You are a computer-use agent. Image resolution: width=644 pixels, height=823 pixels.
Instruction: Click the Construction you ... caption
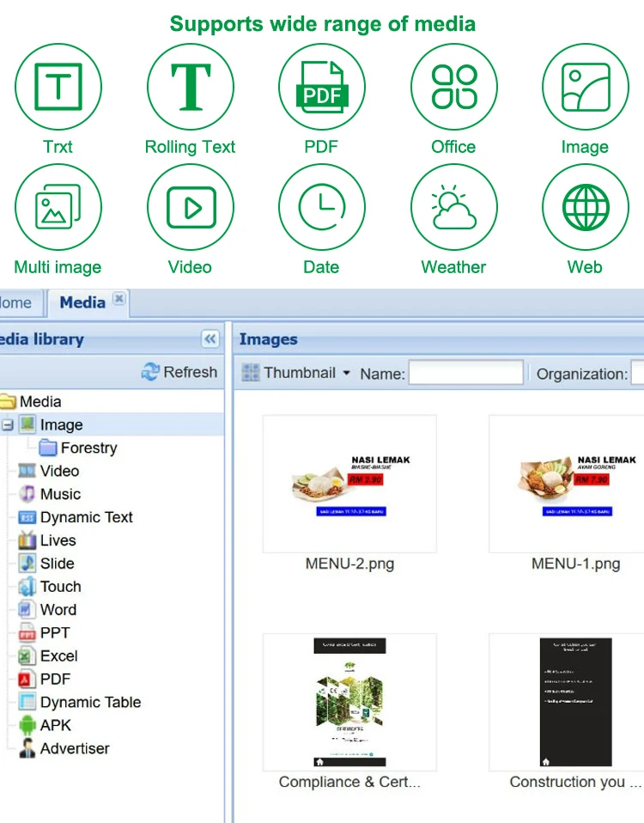pos(576,782)
